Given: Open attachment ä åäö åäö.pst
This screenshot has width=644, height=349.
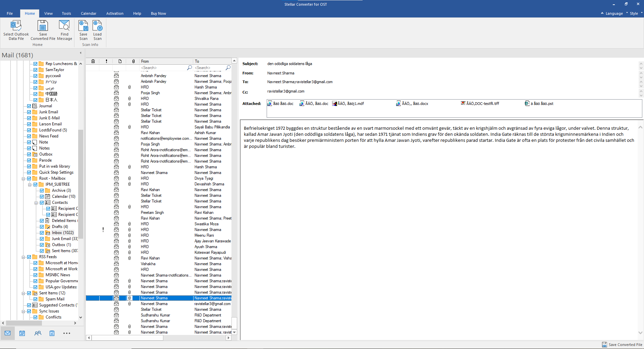Looking at the screenshot, I should [539, 104].
